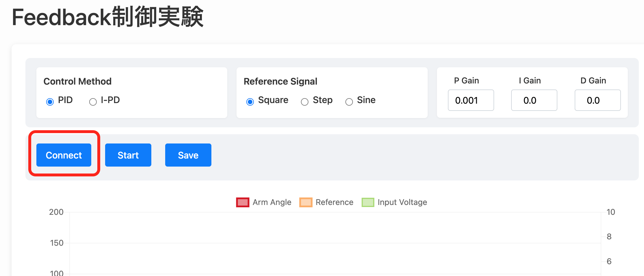The image size is (644, 276).
Task: Click the P Gain input field
Action: pos(471,100)
